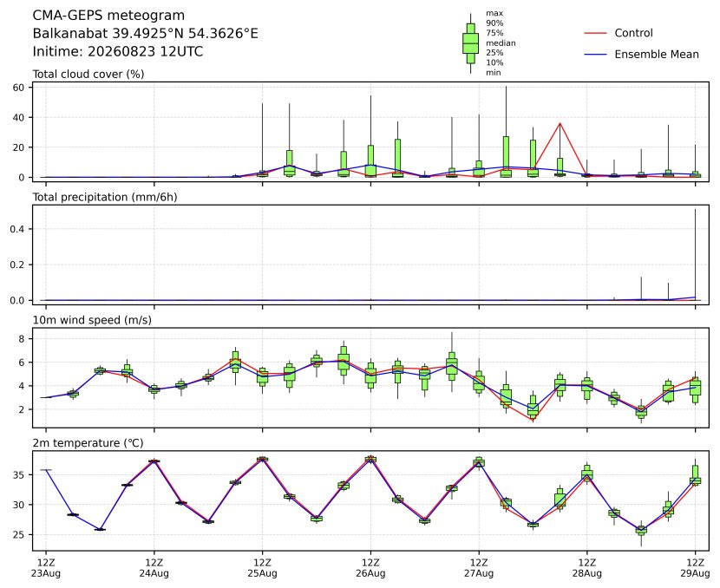Click the '12Z 26Aug' x-axis label
Image resolution: width=720 pixels, height=588 pixels.
370,568
